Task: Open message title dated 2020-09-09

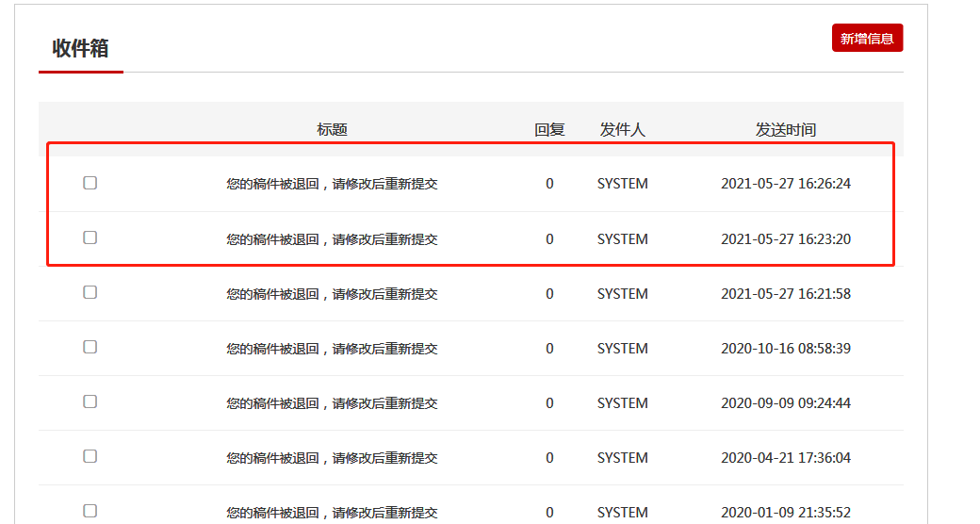Action: (x=332, y=403)
